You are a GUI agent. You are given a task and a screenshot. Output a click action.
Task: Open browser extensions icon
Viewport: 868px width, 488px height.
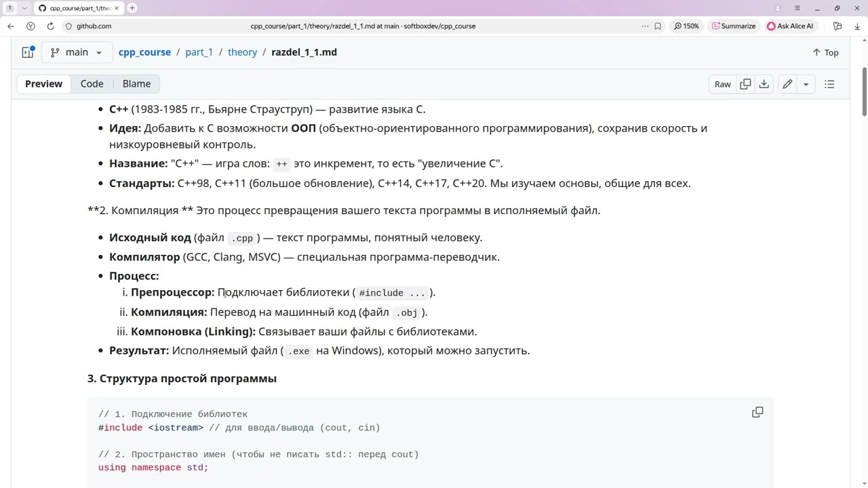(837, 26)
